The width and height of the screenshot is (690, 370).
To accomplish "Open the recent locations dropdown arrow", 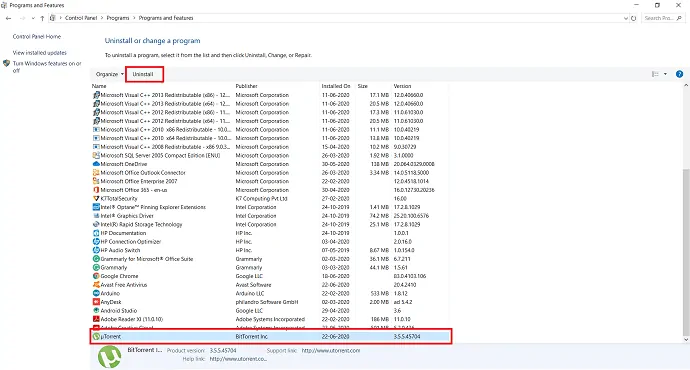I will click(x=33, y=18).
